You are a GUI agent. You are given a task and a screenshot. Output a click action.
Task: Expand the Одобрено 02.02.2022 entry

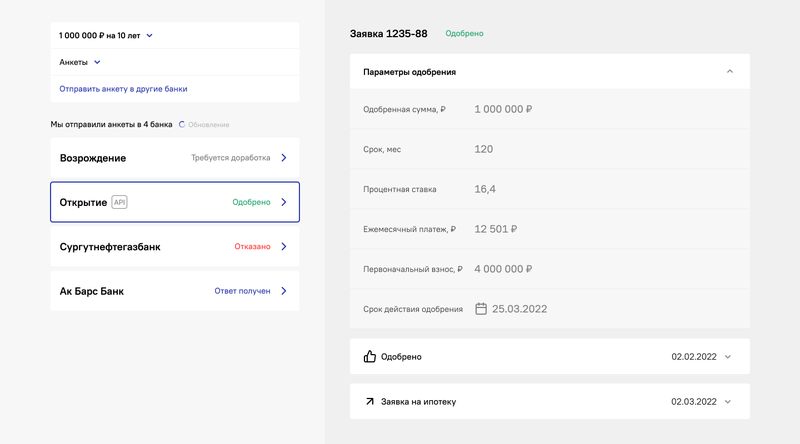point(728,357)
